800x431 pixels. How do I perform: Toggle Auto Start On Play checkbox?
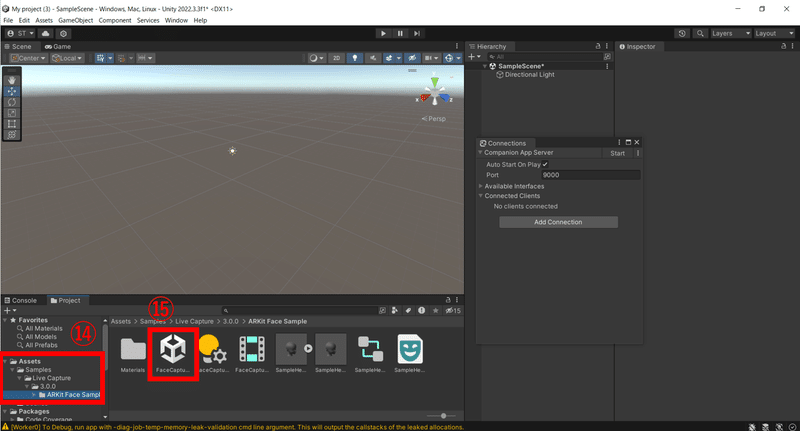pos(545,164)
